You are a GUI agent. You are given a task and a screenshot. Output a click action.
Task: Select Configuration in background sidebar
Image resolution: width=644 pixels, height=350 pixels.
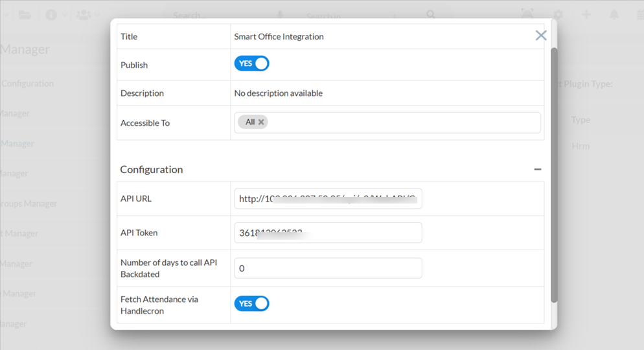(x=27, y=84)
